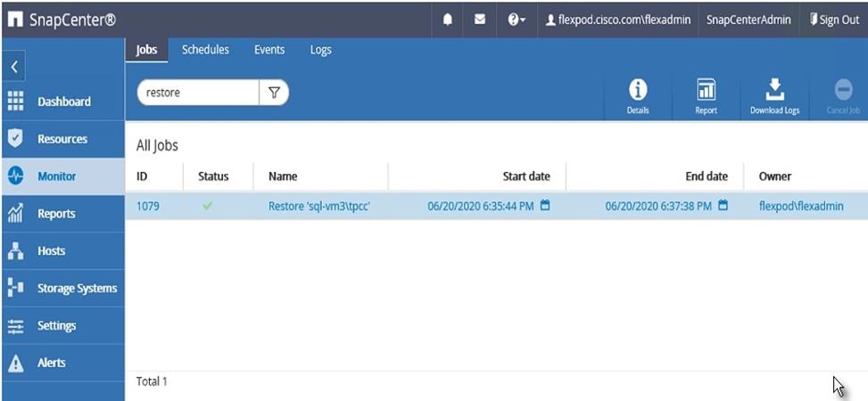The height and width of the screenshot is (401, 868).
Task: Switch to the Jobs tab
Action: point(146,50)
